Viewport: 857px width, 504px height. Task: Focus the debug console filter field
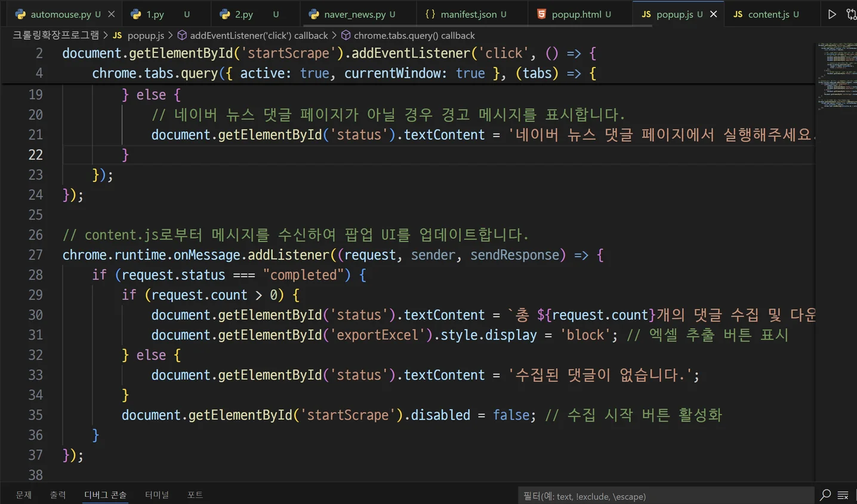[x=665, y=496]
